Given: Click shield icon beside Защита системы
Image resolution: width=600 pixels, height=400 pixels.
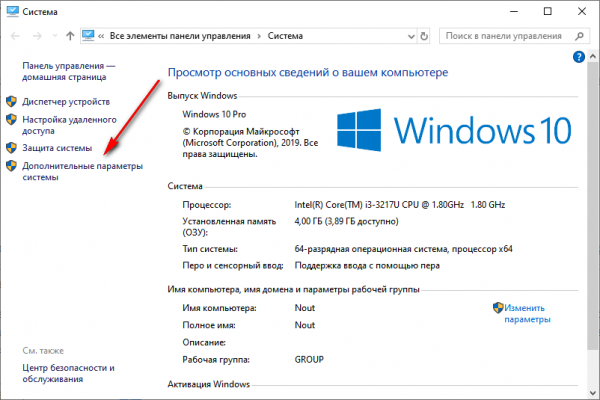Looking at the screenshot, I should pyautogui.click(x=11, y=148).
